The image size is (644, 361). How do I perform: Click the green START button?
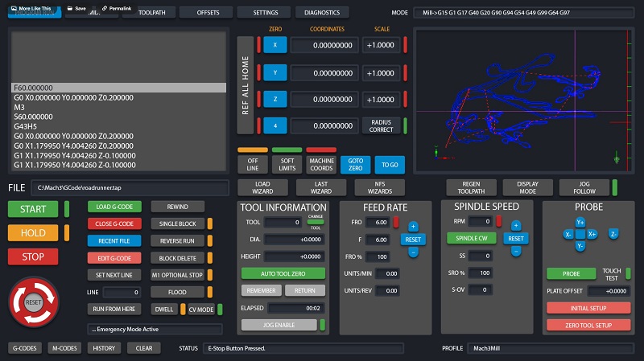click(x=33, y=210)
